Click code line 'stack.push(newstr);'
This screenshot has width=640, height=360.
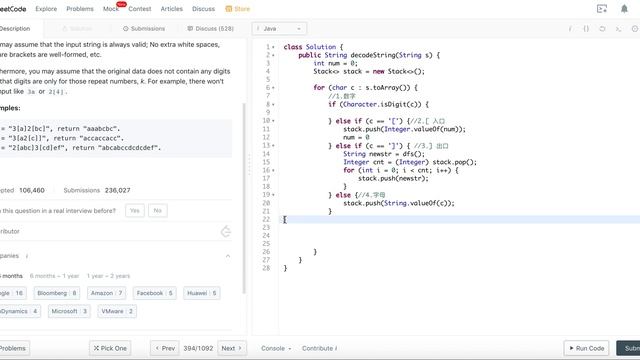click(393, 178)
